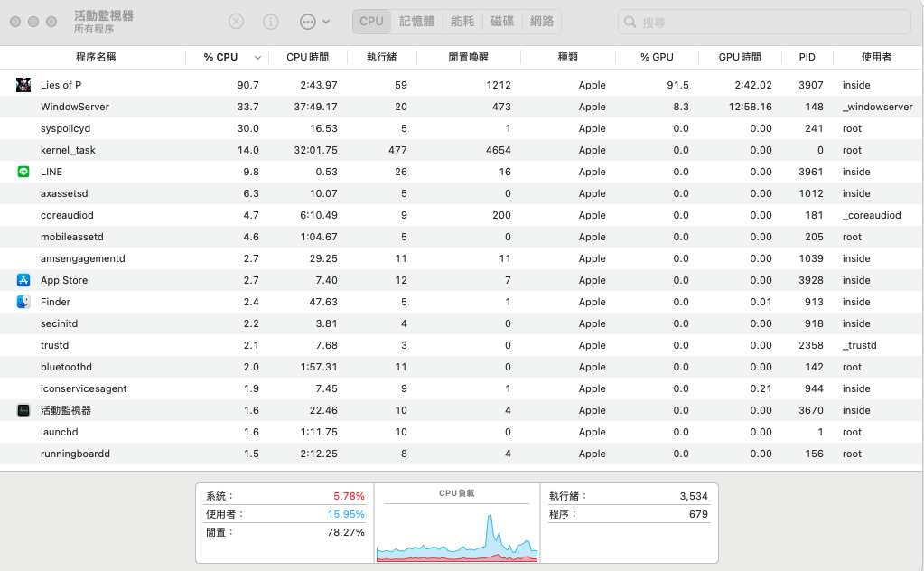The width and height of the screenshot is (924, 571).
Task: Click the 系統 5.78% value
Action: [349, 496]
